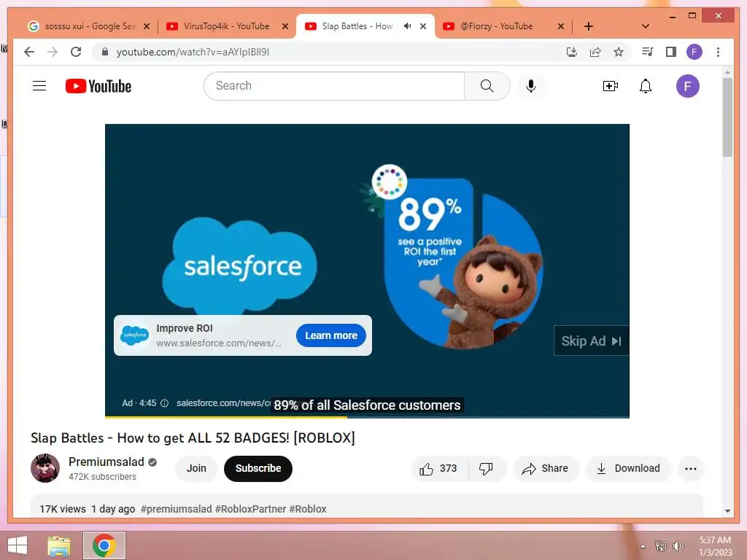The image size is (747, 560).
Task: Open the Create video camera icon
Action: tap(611, 86)
